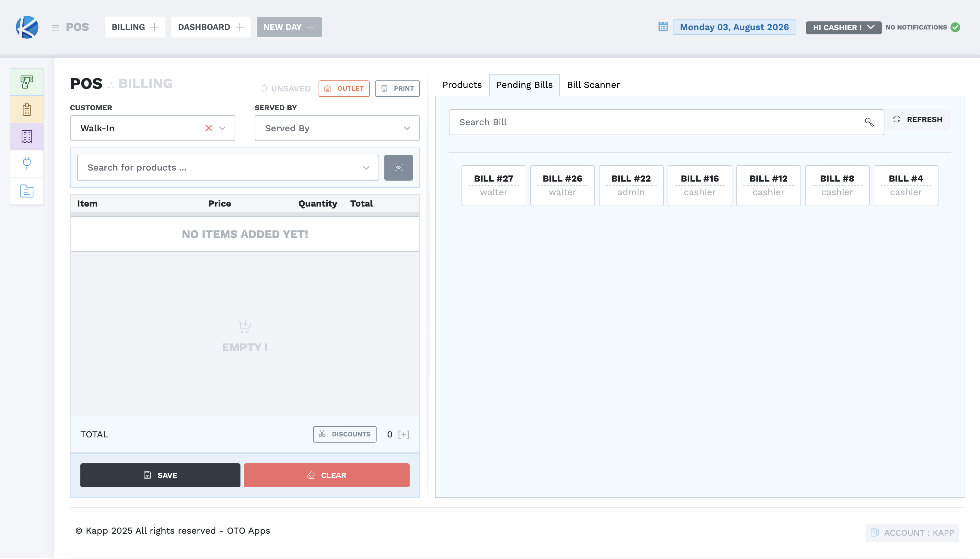Click the REFRESH button
The image size is (980, 559).
[x=917, y=119]
